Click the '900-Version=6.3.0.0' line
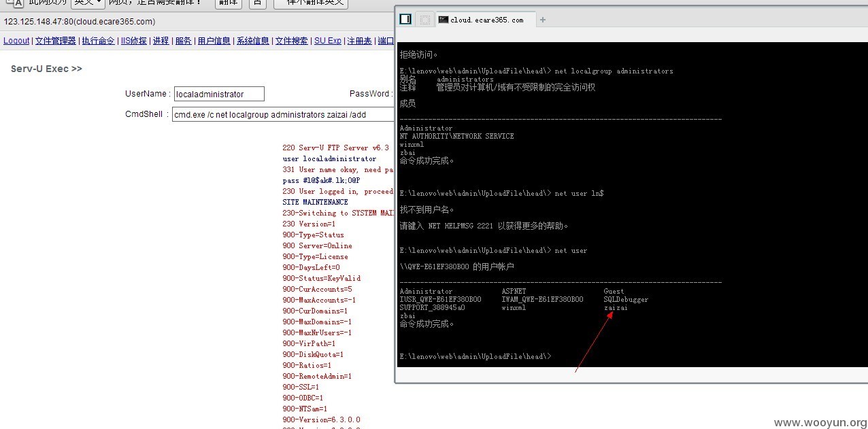This screenshot has height=429, width=868. (321, 419)
